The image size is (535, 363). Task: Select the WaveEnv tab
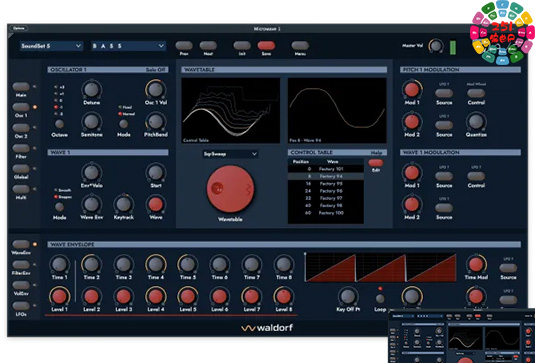[x=21, y=244]
